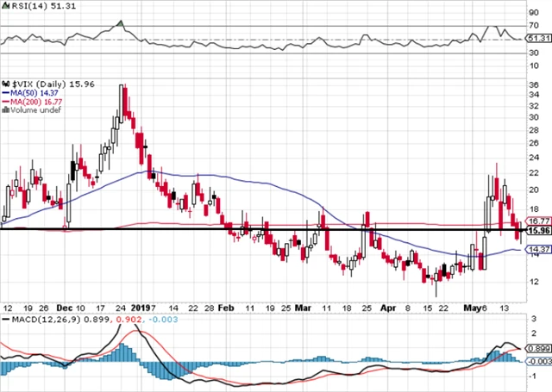Click the Mar label on the date axis
Viewport: 552px width, 392px height.
click(x=303, y=306)
